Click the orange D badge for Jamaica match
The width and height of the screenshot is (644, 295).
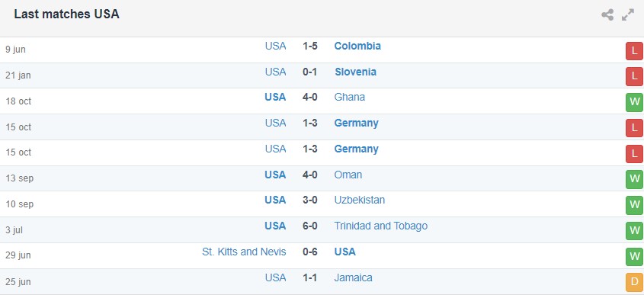click(x=635, y=283)
